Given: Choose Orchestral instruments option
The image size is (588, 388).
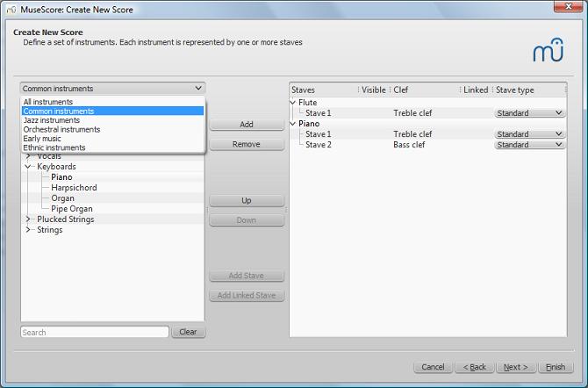Looking at the screenshot, I should click(112, 129).
